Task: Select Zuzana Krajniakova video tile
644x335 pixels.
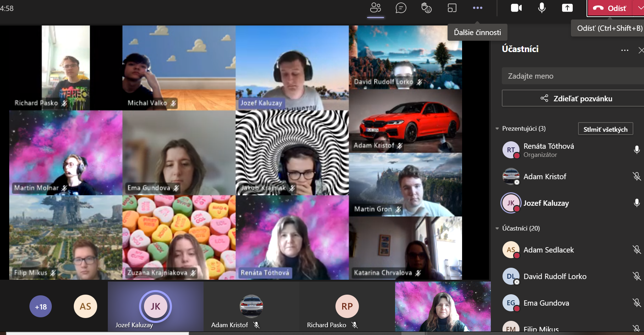Action: [179, 237]
